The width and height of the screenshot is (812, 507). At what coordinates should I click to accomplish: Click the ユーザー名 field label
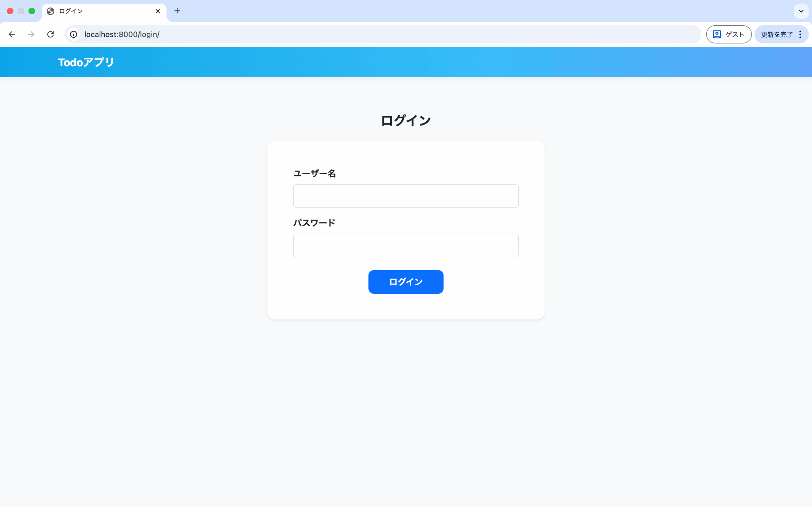pos(314,173)
